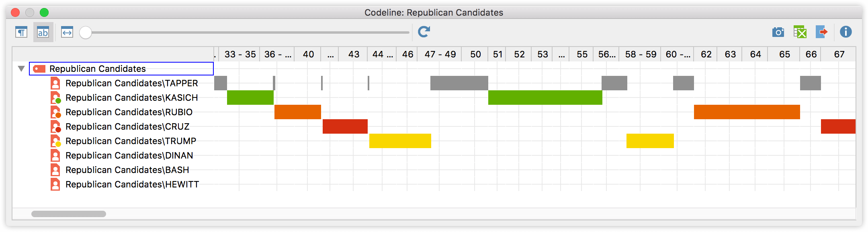Screen dimensions: 868x232
Task: Click the refresh arrow icon
Action: click(424, 32)
